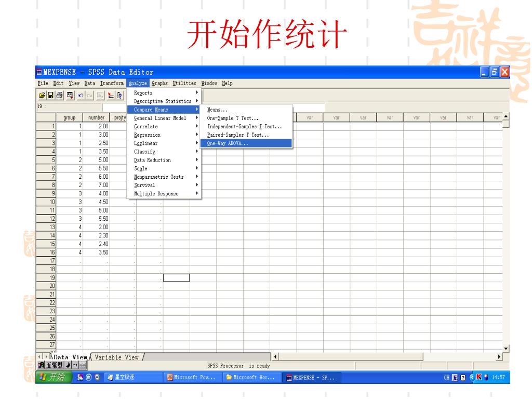Click the IME logo icon before 五笔型
This screenshot has height=399, width=532.
coord(41,365)
